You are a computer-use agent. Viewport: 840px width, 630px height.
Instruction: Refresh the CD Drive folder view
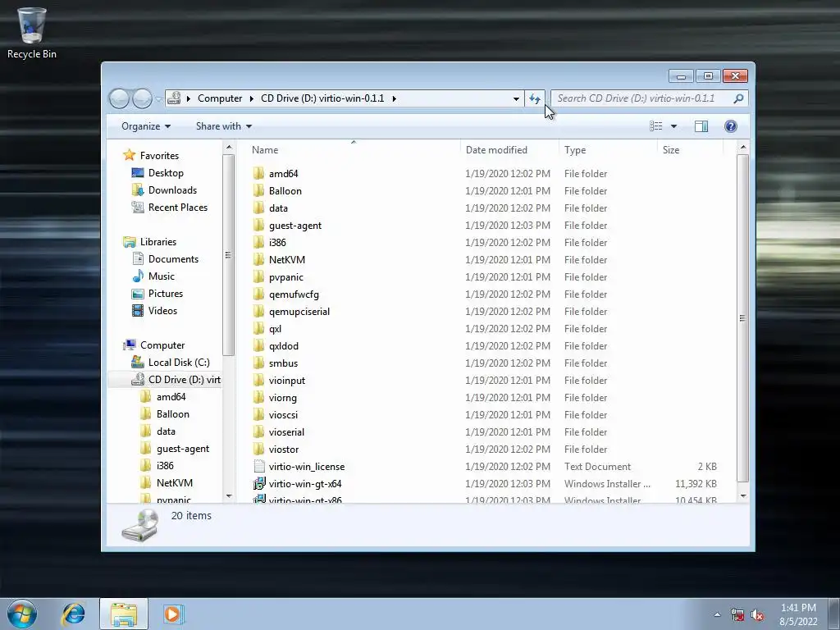tap(535, 98)
